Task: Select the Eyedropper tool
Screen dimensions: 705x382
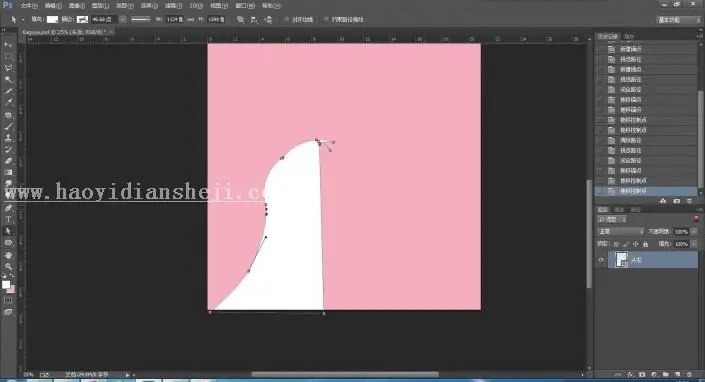Action: click(8, 102)
